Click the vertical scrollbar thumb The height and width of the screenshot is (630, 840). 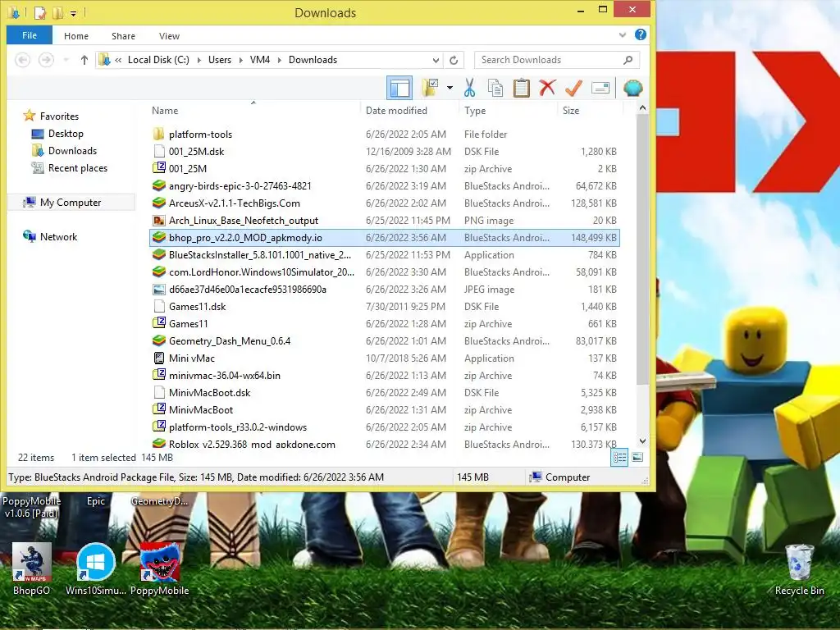642,249
